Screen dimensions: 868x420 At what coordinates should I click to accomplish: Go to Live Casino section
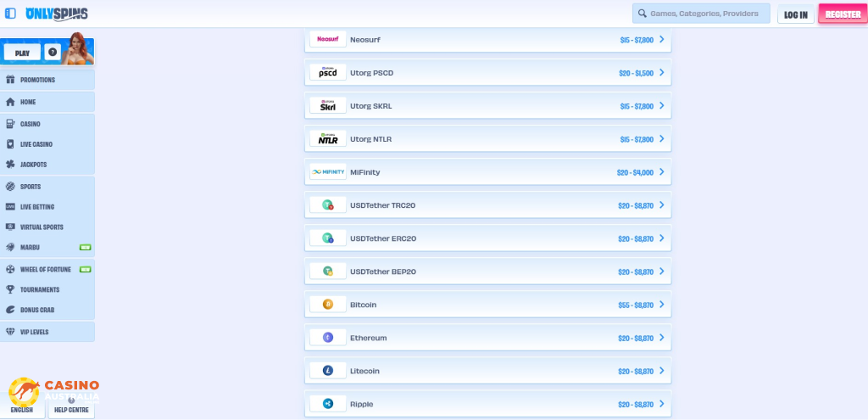(x=36, y=144)
